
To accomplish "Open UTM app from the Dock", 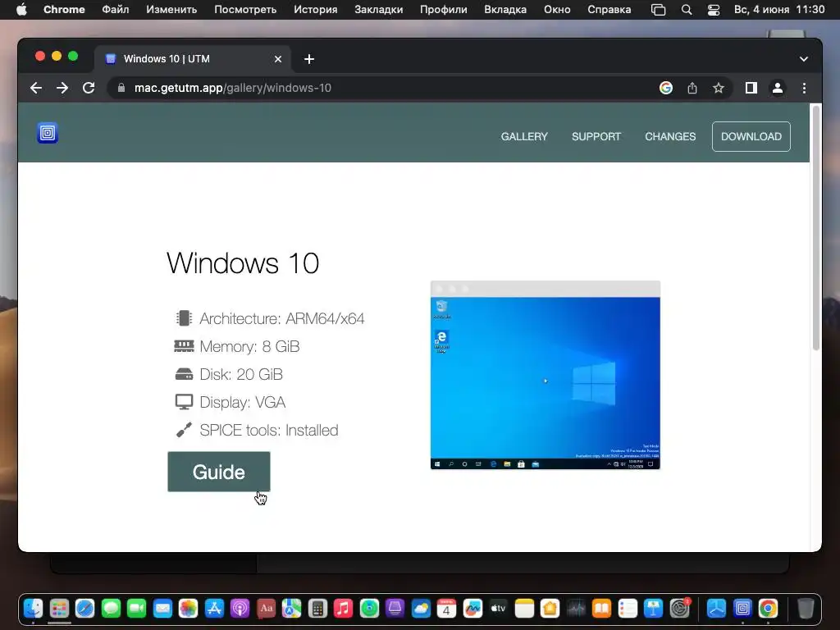I will (x=742, y=608).
